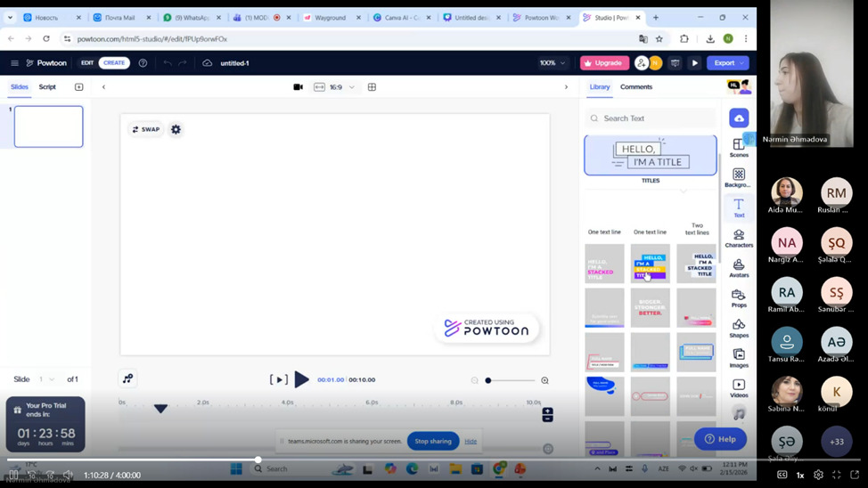Viewport: 868px width, 488px height.
Task: Add sound with the music note button
Action: coord(739,414)
